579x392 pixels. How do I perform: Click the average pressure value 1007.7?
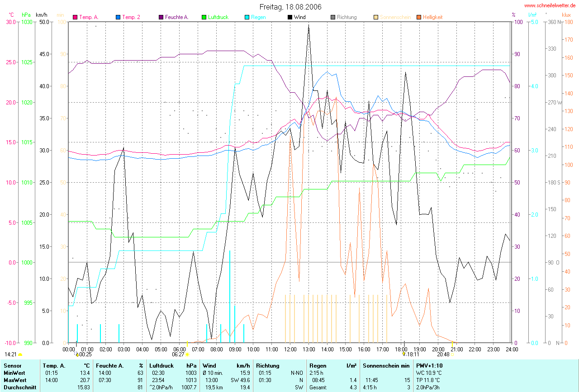190,387
